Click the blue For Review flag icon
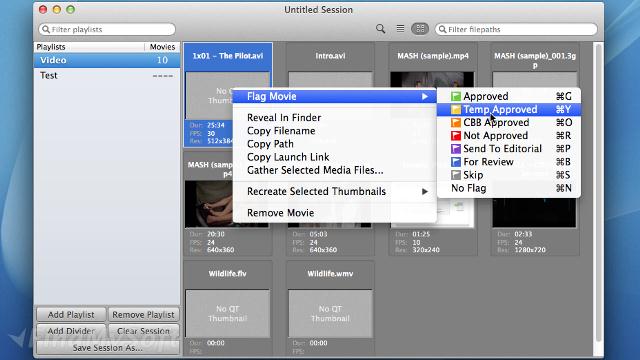The width and height of the screenshot is (640, 360). coord(456,162)
